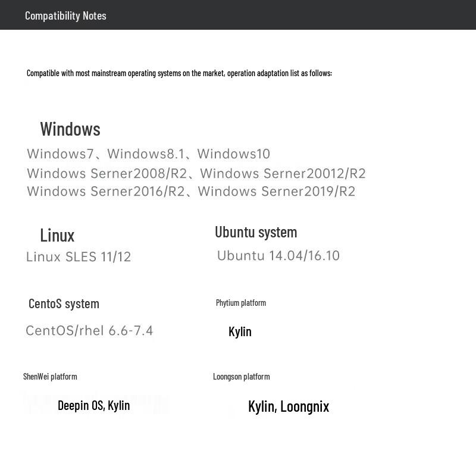Screen dimensions: 476x476
Task: Select the Windows Serner2019/R2 entry
Action: [276, 192]
